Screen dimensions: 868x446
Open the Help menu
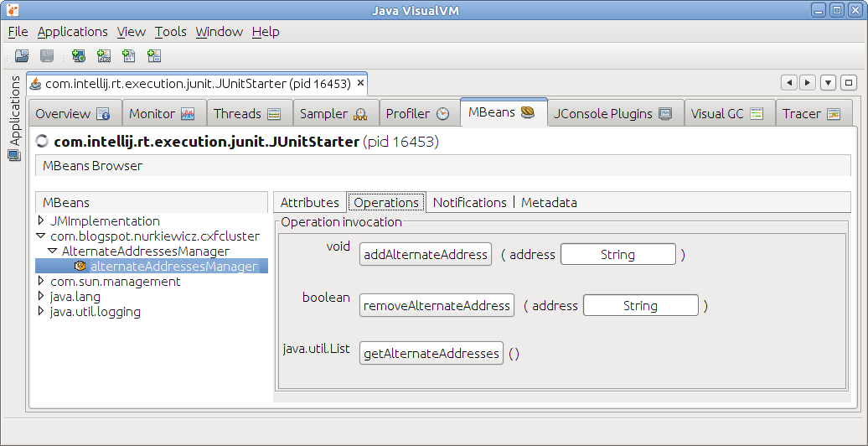(266, 32)
